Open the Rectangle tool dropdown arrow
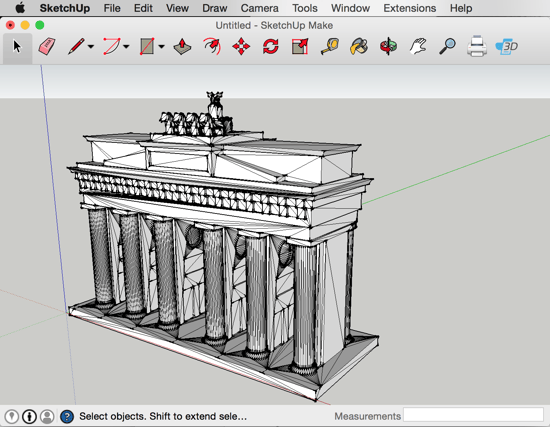550x427 pixels. pyautogui.click(x=161, y=47)
